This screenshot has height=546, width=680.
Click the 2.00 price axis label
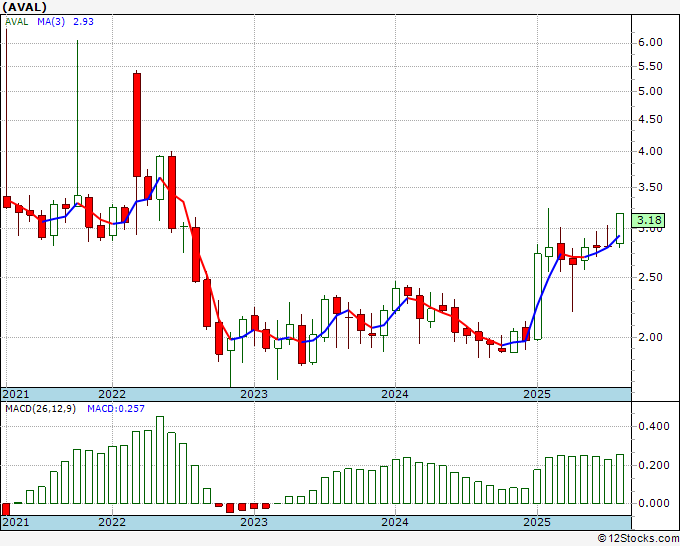(650, 337)
